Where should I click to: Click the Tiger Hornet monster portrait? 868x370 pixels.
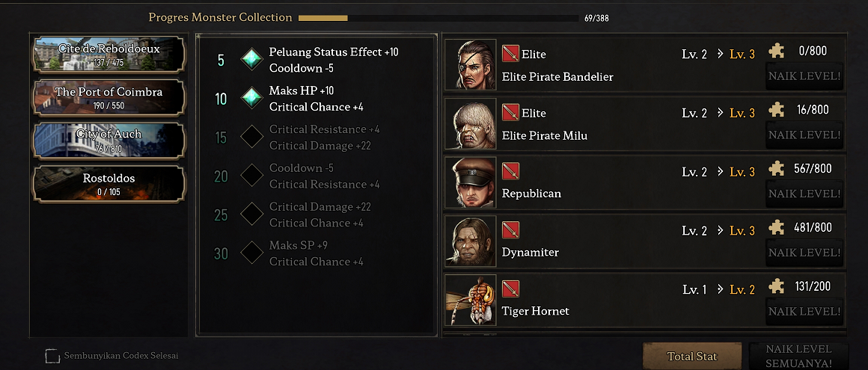point(471,300)
